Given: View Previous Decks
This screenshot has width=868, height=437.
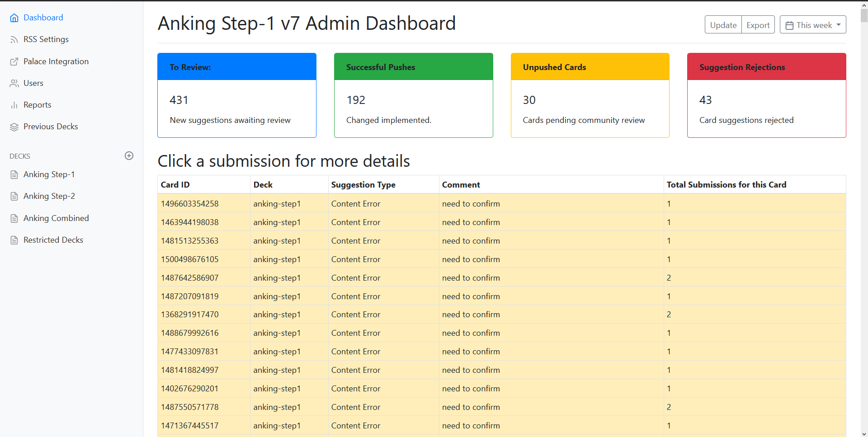Looking at the screenshot, I should (x=51, y=127).
